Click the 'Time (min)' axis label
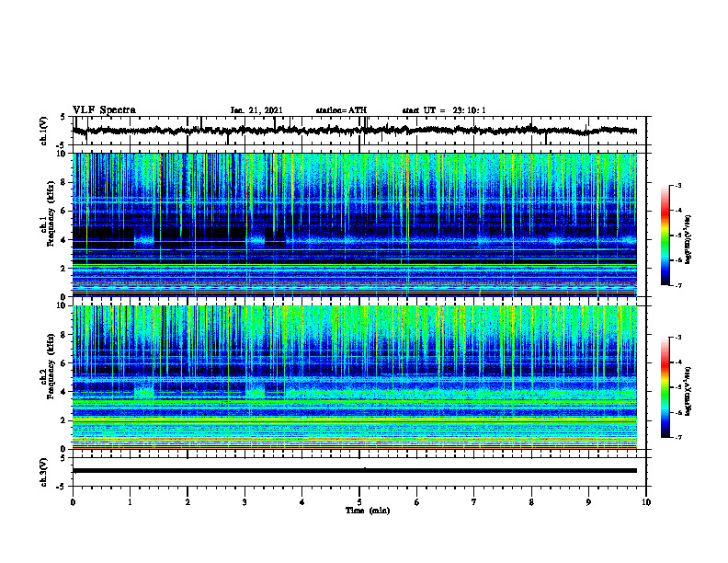Screen dimensions: 728x563 click(x=368, y=511)
